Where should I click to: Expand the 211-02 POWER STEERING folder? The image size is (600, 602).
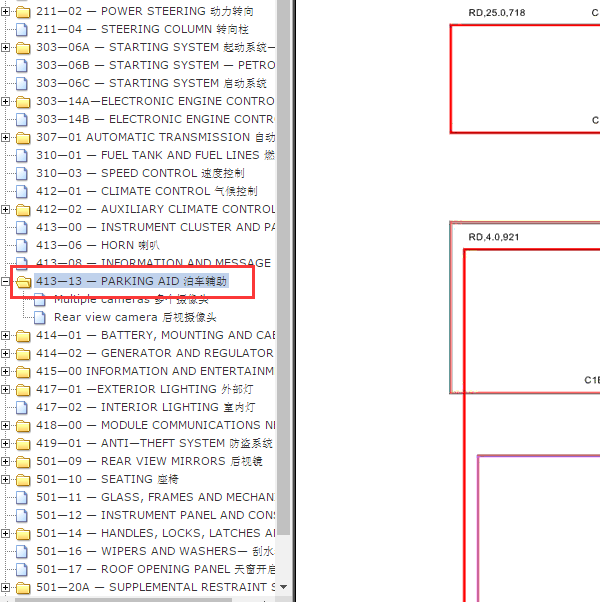[x=5, y=12]
